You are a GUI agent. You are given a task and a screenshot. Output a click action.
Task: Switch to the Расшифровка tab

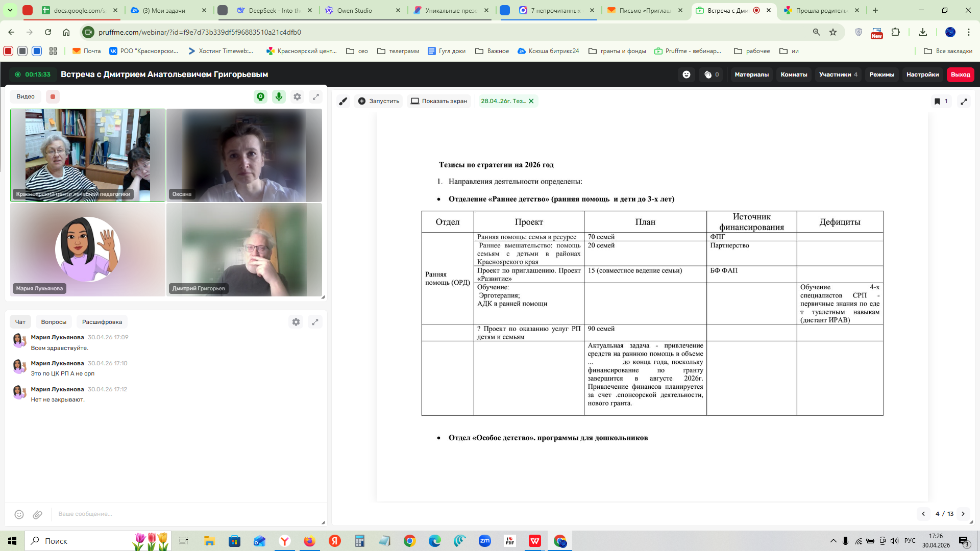tap(102, 322)
